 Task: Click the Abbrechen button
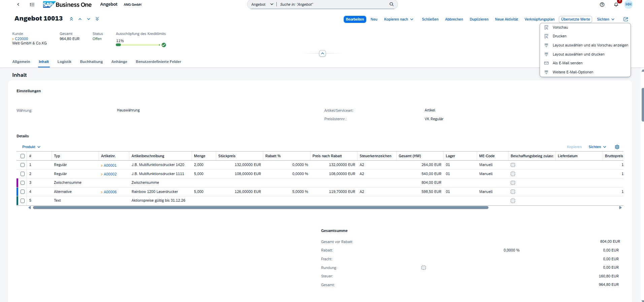(454, 19)
